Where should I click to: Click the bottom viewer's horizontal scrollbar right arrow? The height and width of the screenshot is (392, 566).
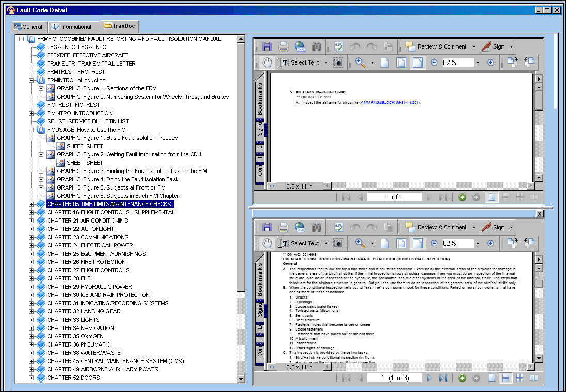(x=531, y=367)
